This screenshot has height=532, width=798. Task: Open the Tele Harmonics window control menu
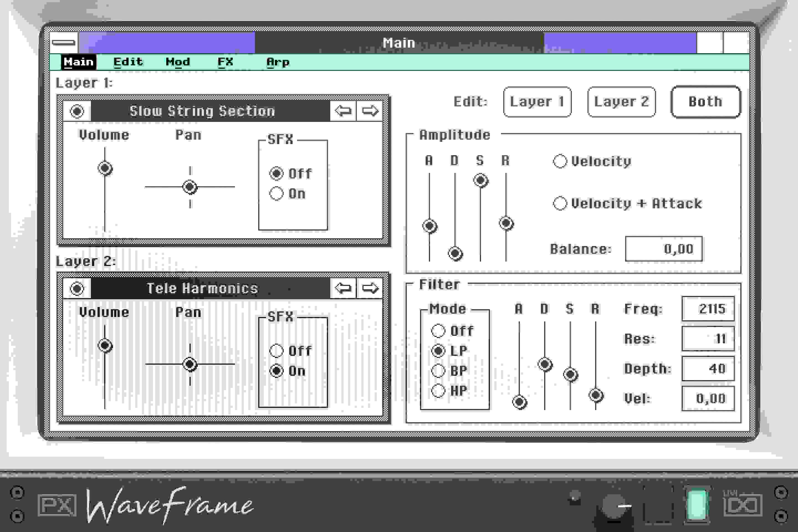[x=77, y=289]
